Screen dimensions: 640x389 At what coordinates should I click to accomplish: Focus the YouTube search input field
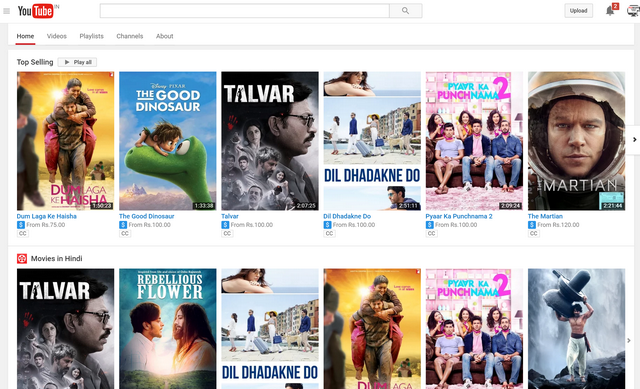click(x=244, y=11)
